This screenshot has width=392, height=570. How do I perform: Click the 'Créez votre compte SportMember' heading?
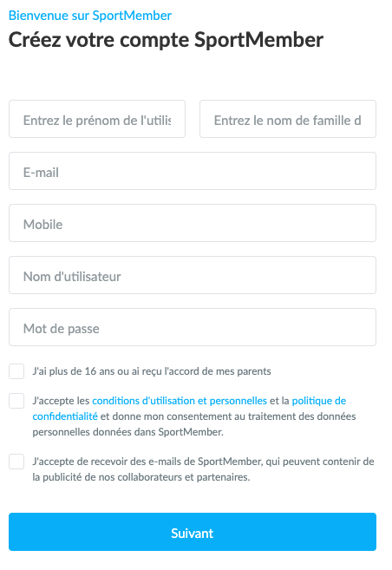(x=166, y=40)
